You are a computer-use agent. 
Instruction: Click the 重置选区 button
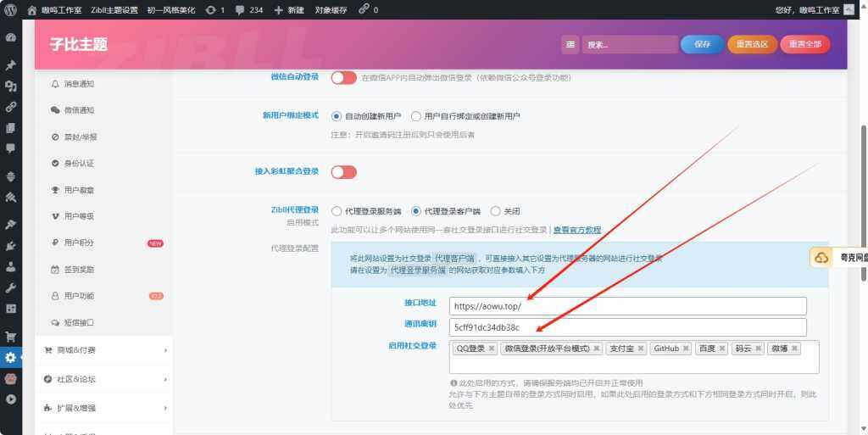coord(752,44)
